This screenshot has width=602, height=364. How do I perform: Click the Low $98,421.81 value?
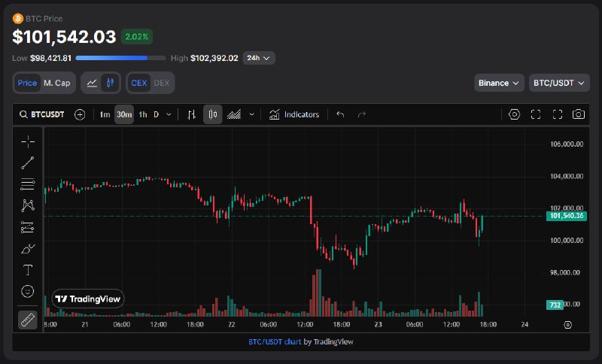(50, 58)
